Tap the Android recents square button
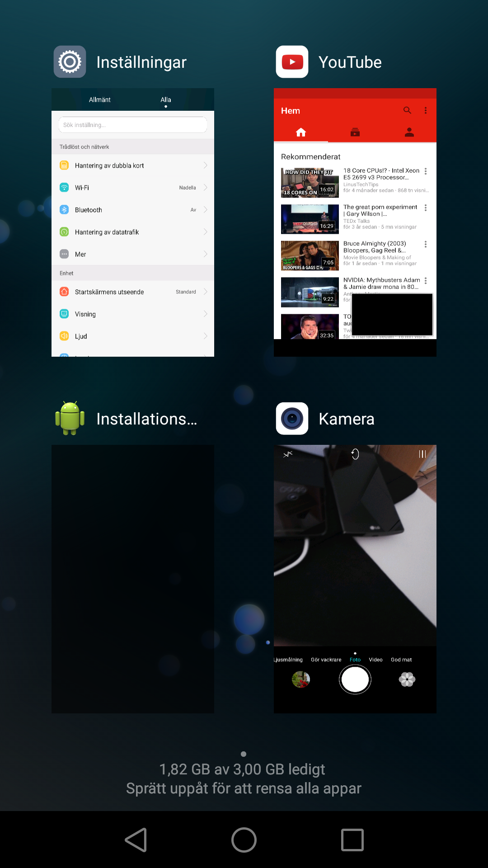Viewport: 488px width, 868px height. pyautogui.click(x=352, y=840)
